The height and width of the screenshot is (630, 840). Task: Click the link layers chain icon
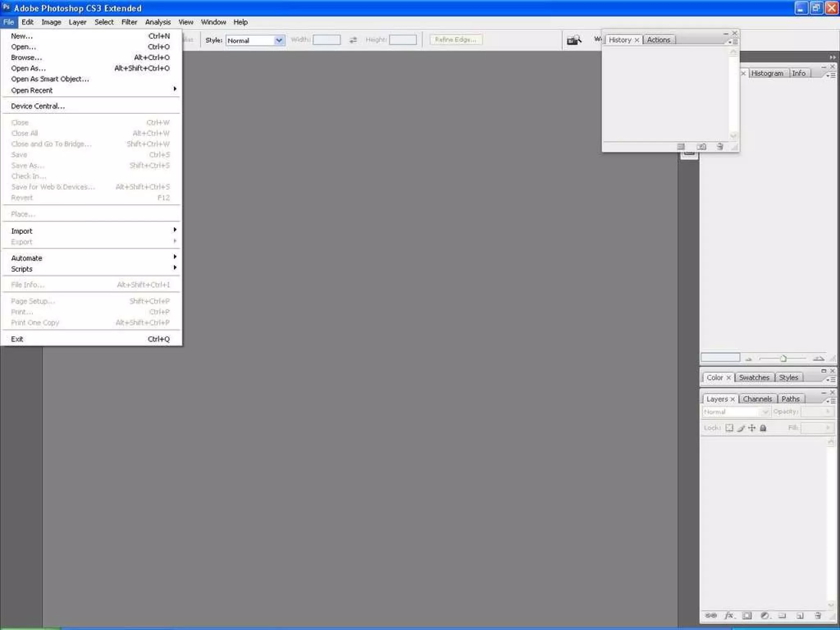point(711,615)
